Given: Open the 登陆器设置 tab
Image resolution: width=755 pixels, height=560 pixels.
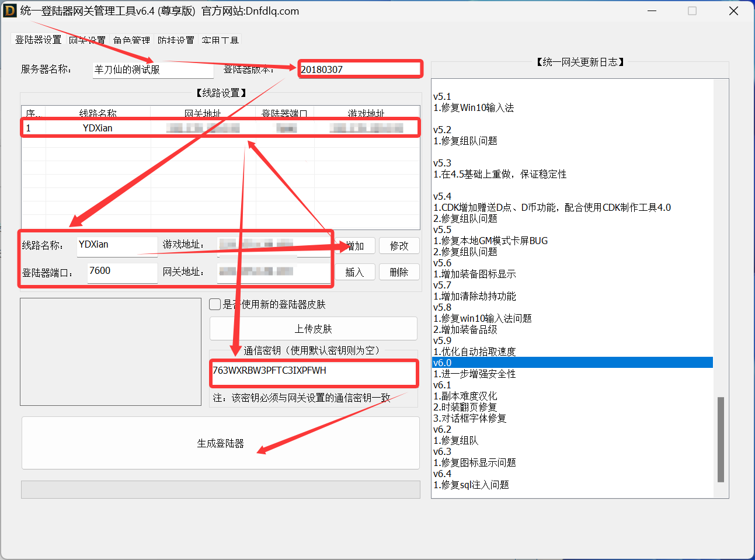Looking at the screenshot, I should tap(37, 40).
